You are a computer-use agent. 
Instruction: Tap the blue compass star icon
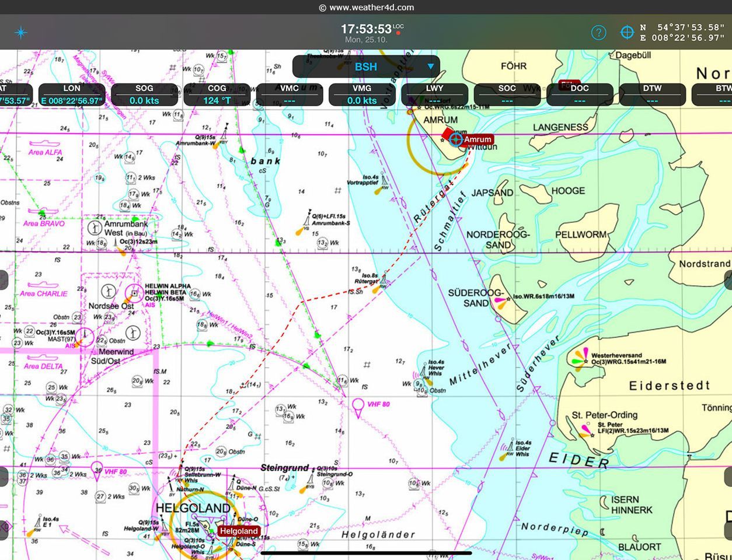click(21, 32)
